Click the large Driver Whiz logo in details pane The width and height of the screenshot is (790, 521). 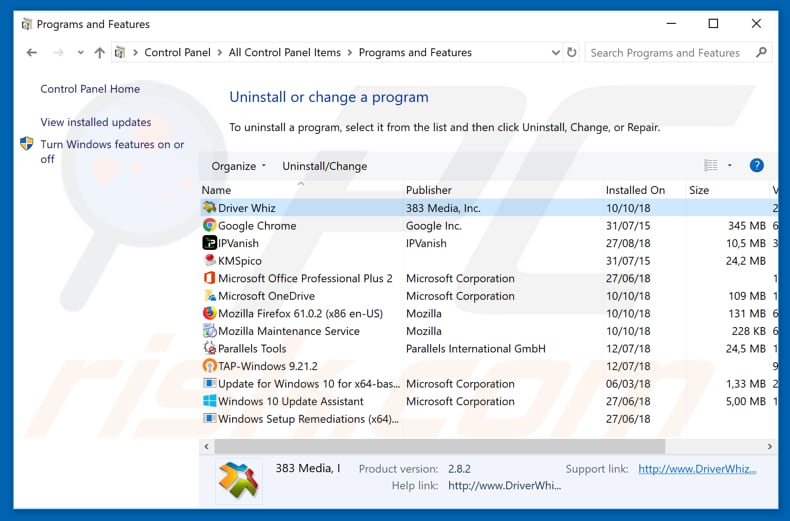coord(239,481)
